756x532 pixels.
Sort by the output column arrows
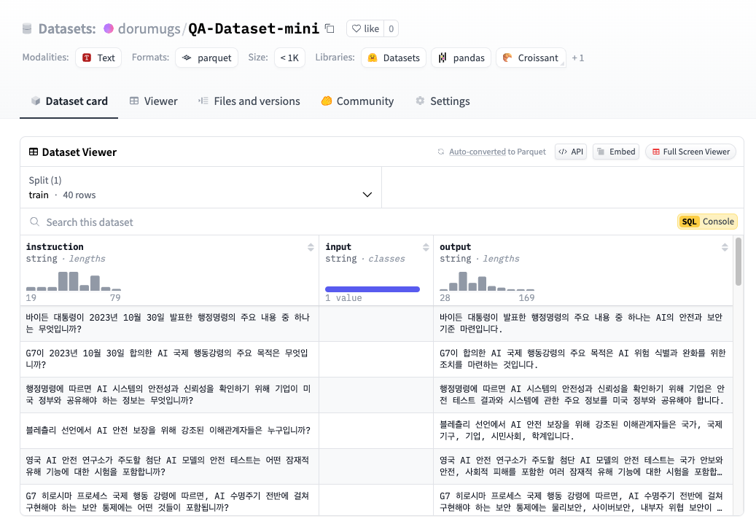point(725,247)
